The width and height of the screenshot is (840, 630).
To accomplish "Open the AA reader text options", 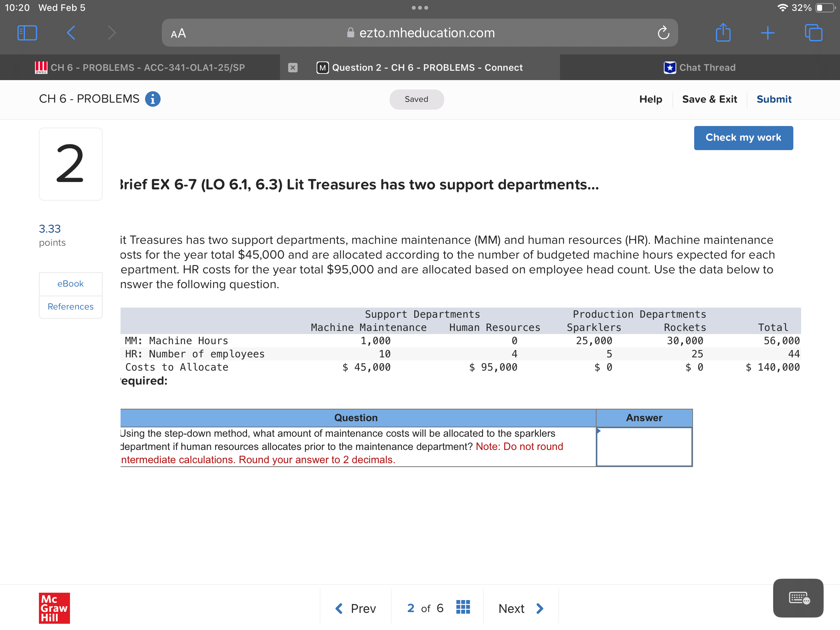I will click(x=178, y=34).
